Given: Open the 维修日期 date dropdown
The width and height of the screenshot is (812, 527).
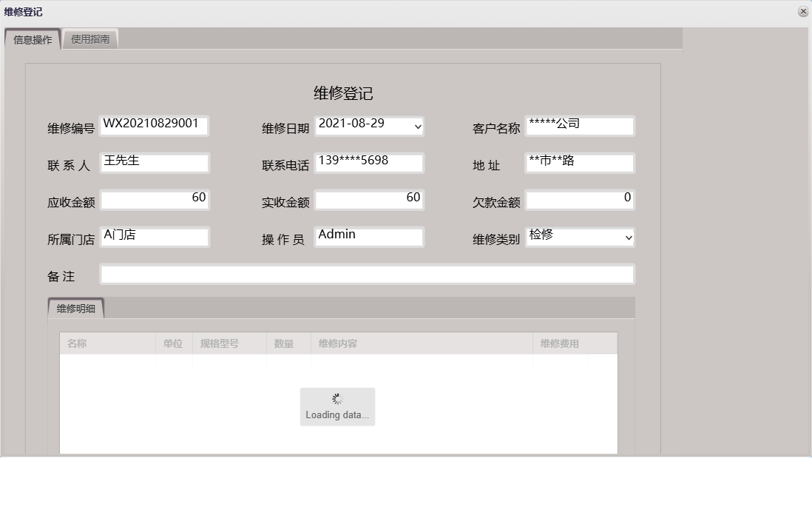Looking at the screenshot, I should click(416, 126).
